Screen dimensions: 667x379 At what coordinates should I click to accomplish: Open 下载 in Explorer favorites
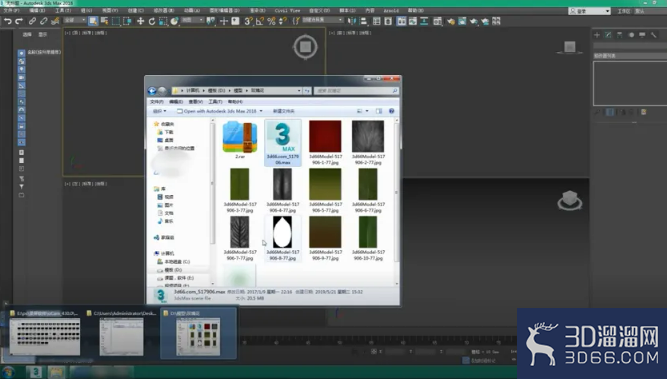tap(165, 132)
